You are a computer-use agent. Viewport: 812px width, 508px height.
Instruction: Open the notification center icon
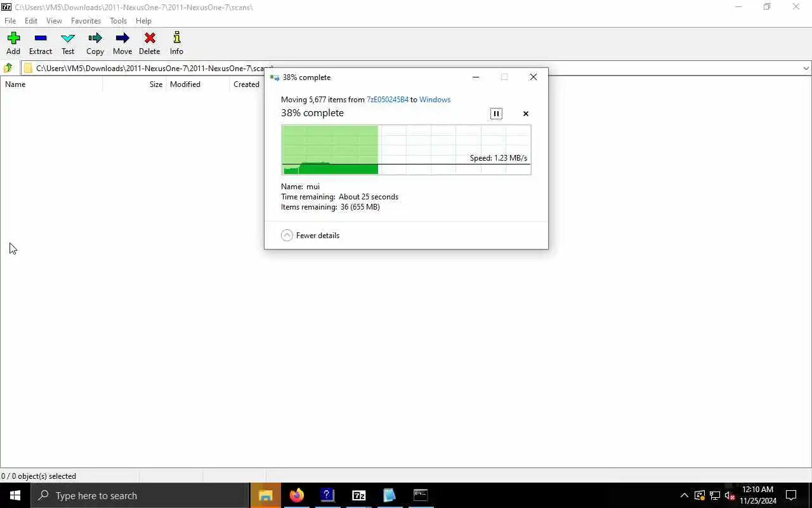[x=791, y=495]
